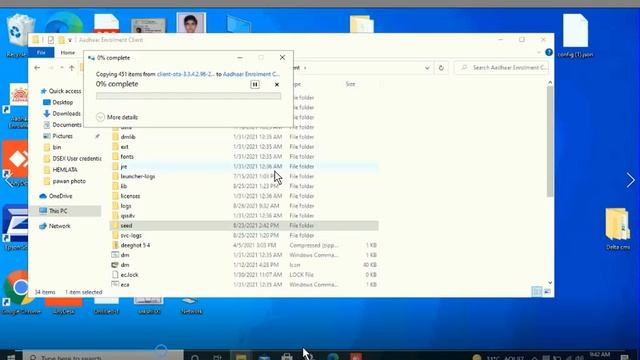This screenshot has height=360, width=640.
Task: Open the portrait photo thumbnail on desktop
Action: click(191, 23)
